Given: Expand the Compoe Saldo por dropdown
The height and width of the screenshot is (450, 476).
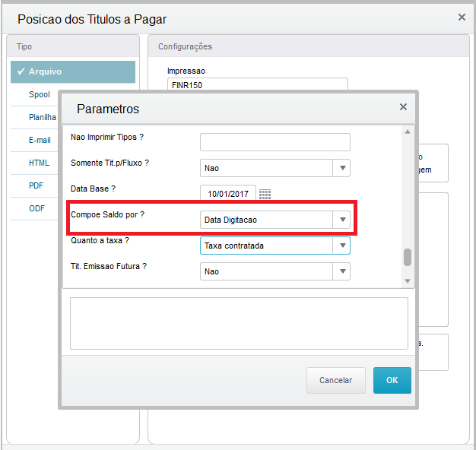Looking at the screenshot, I should point(342,220).
